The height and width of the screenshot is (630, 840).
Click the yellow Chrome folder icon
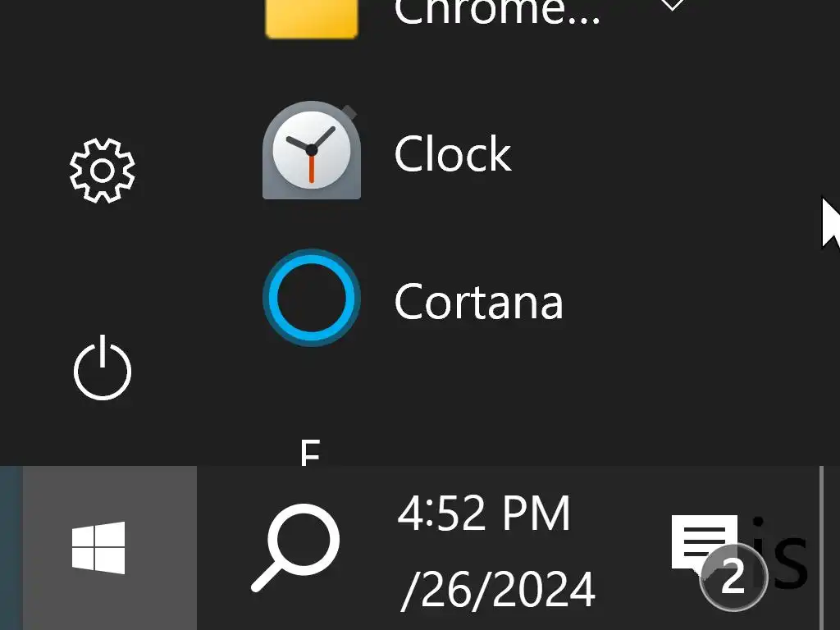click(311, 18)
